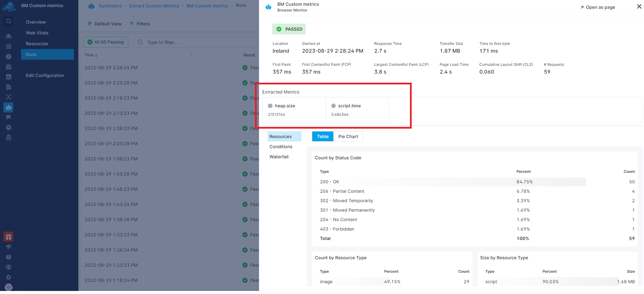The width and height of the screenshot is (644, 294).
Task: Open the 2:18:23 PM run row
Action: (169, 98)
